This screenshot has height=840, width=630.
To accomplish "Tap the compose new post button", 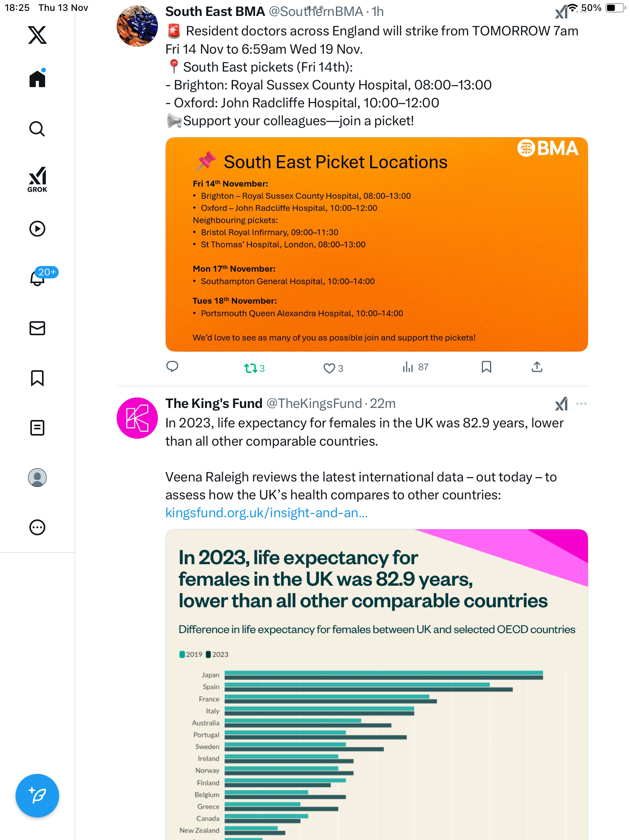I will (x=37, y=796).
